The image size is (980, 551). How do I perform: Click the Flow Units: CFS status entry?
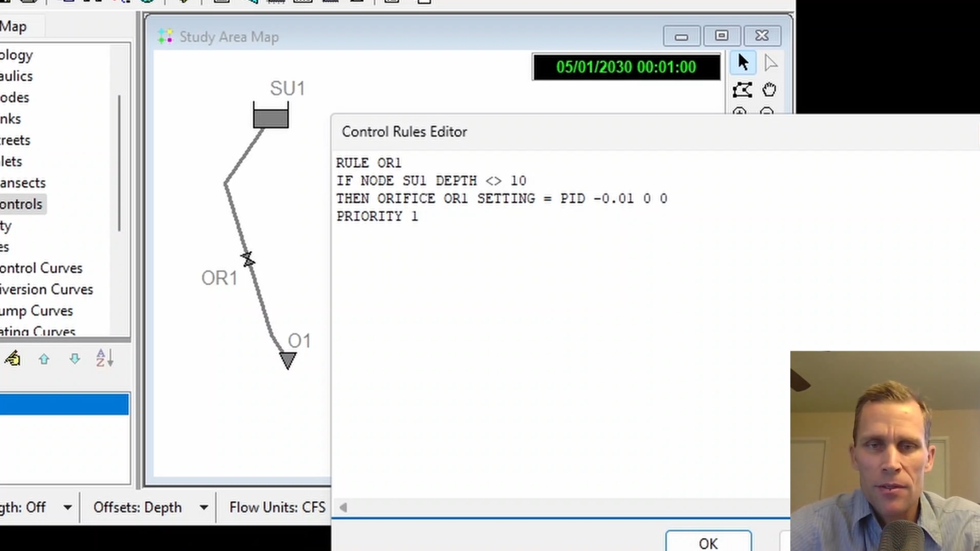pyautogui.click(x=277, y=508)
